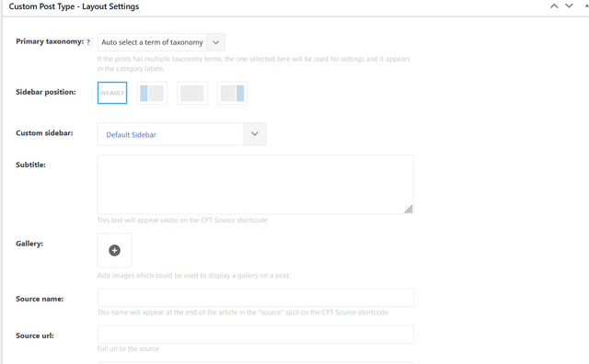This screenshot has height=364, width=589.
Task: Focus the Source url input field
Action: click(256, 335)
